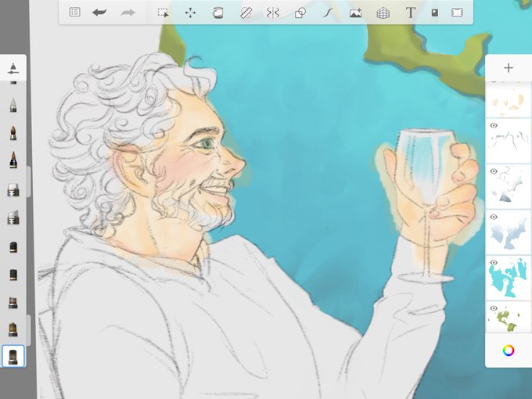532x399 pixels.
Task: Pick the pointed ink pen brush
Action: [13, 160]
